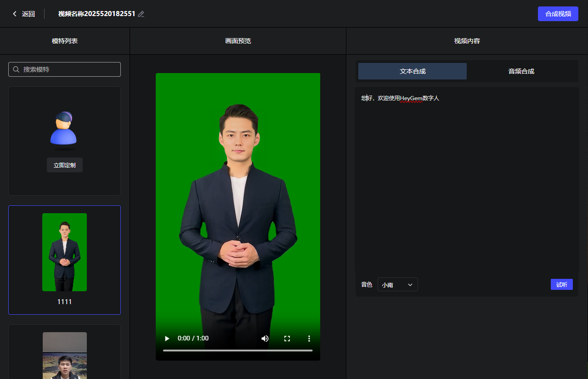Play the preview video

pos(167,339)
